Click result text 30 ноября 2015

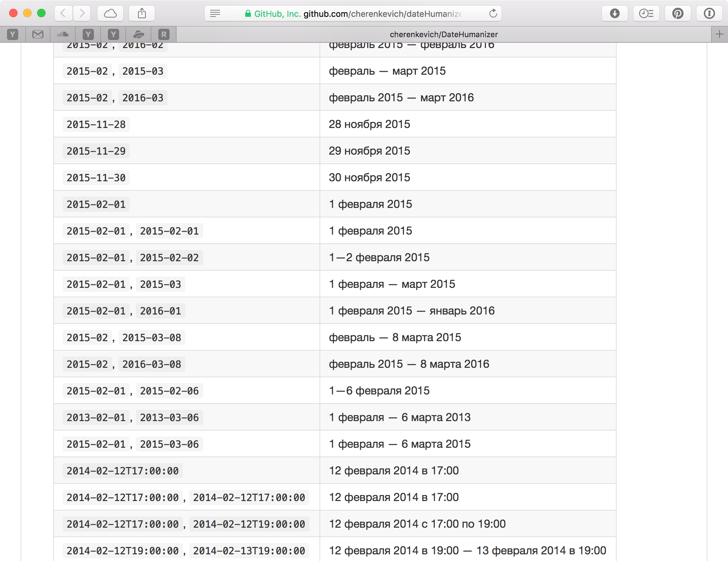click(369, 177)
